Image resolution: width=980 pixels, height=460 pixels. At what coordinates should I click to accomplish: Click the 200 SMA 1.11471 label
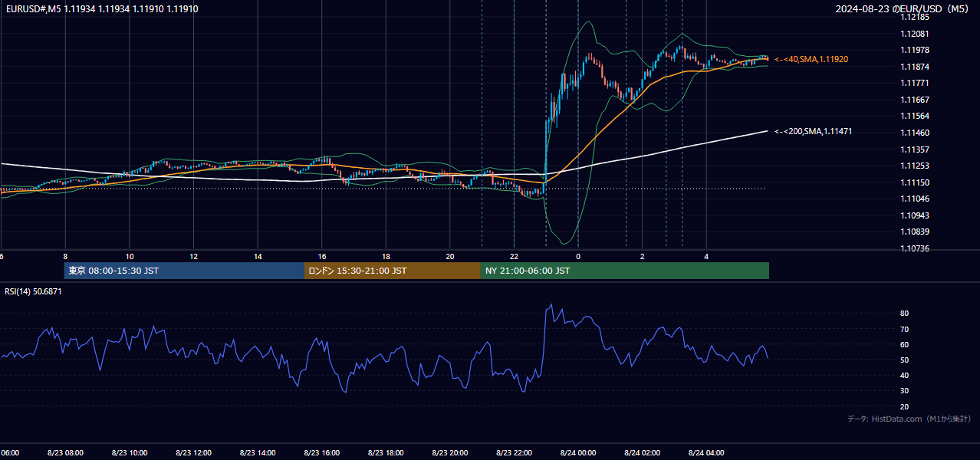tap(814, 132)
